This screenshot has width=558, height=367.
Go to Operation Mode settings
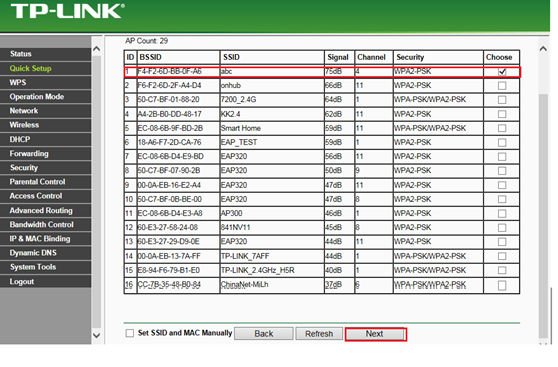tap(46, 96)
